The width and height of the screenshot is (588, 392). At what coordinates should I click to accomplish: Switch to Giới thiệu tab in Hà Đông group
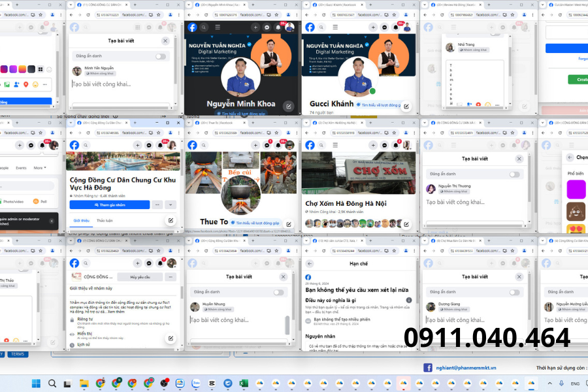(x=81, y=221)
